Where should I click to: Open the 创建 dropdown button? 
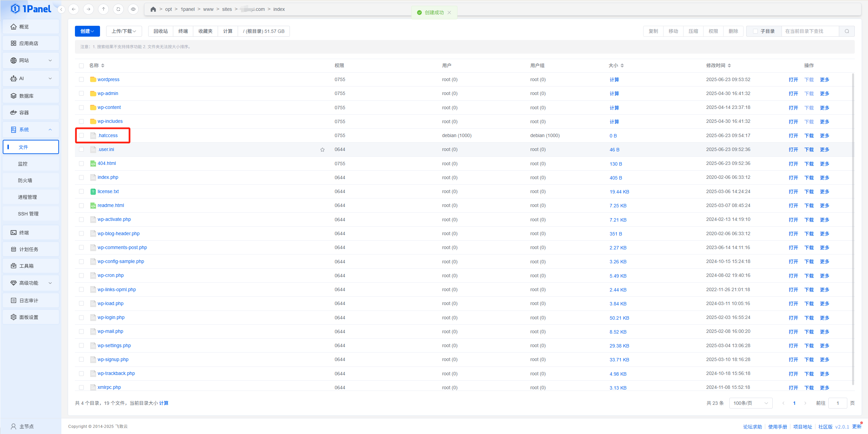coord(87,31)
